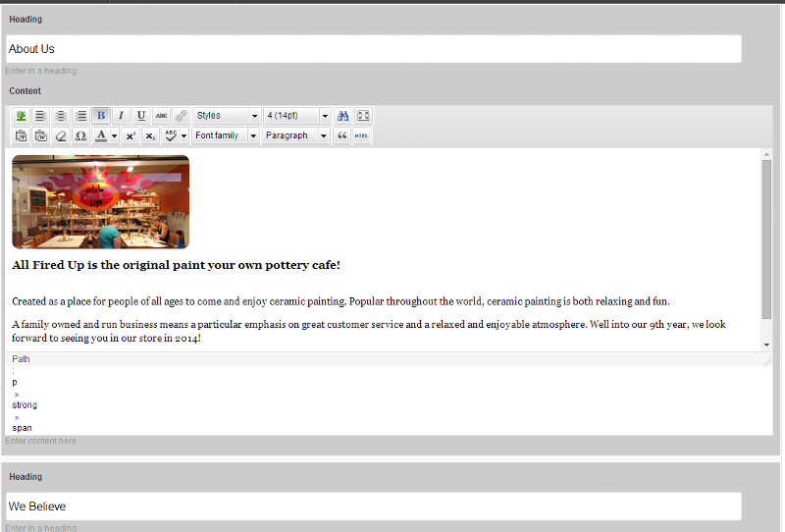Toggle underline formatting
Image resolution: width=785 pixels, height=532 pixels.
pos(140,116)
